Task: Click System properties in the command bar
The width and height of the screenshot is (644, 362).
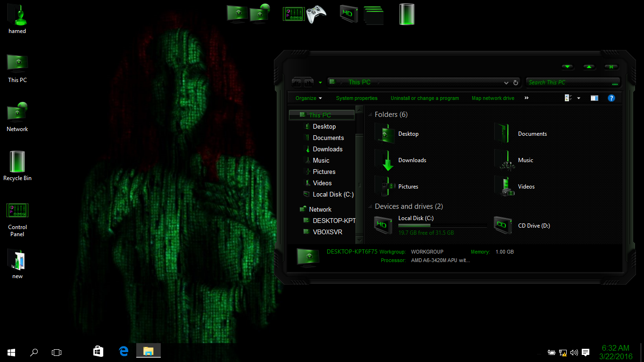Action: click(x=356, y=98)
